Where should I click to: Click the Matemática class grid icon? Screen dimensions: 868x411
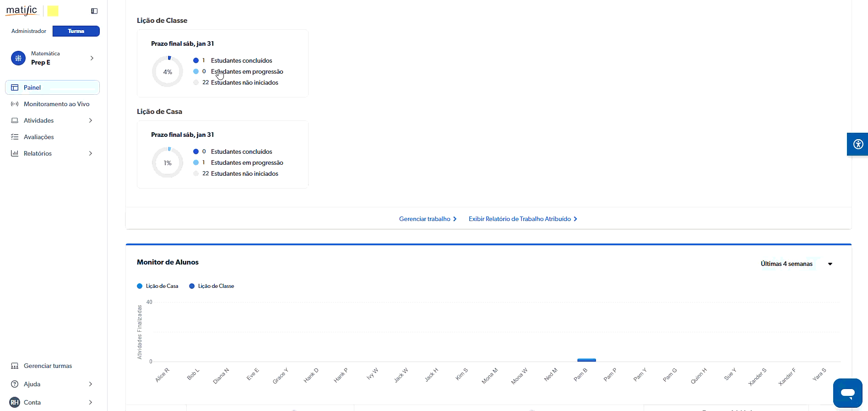[18, 58]
